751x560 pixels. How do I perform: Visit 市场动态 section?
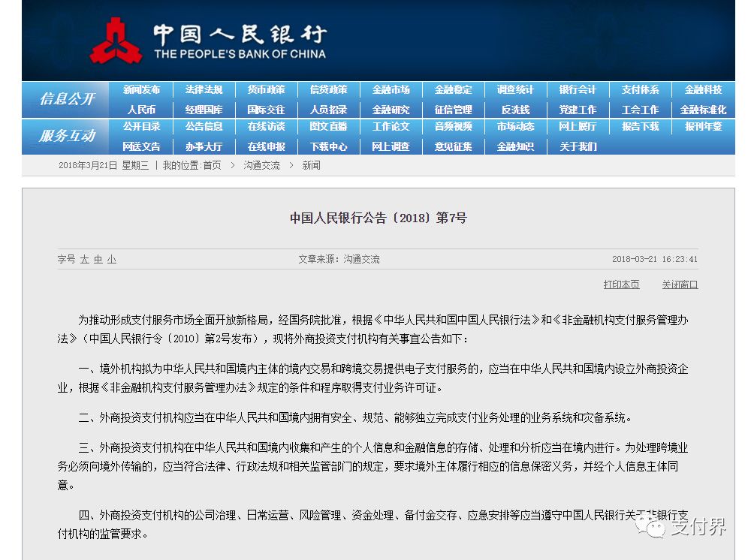515,126
